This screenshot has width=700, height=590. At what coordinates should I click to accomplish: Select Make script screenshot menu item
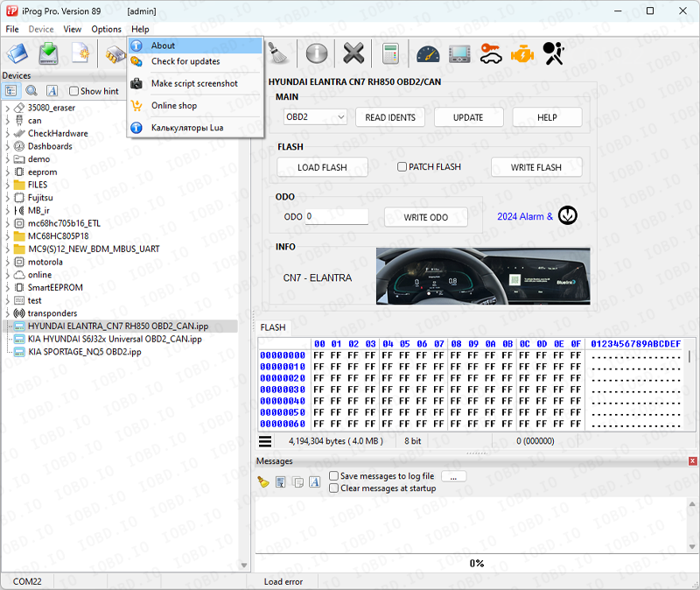click(195, 83)
